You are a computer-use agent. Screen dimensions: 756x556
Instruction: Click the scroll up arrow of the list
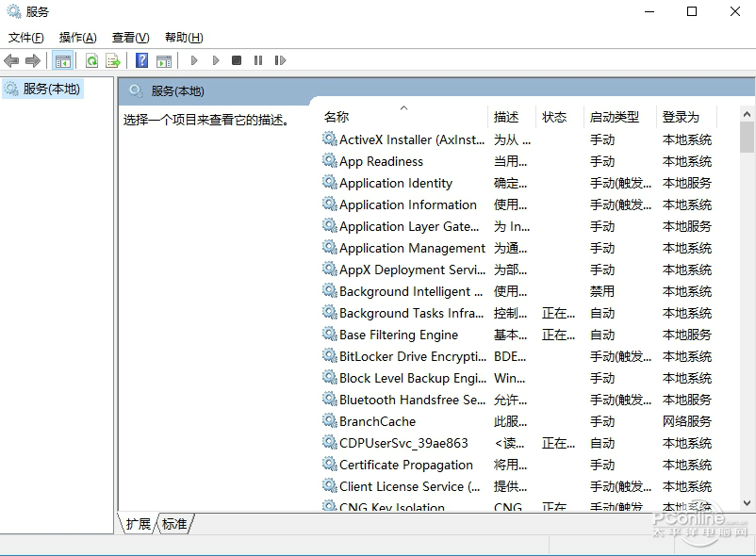(747, 114)
